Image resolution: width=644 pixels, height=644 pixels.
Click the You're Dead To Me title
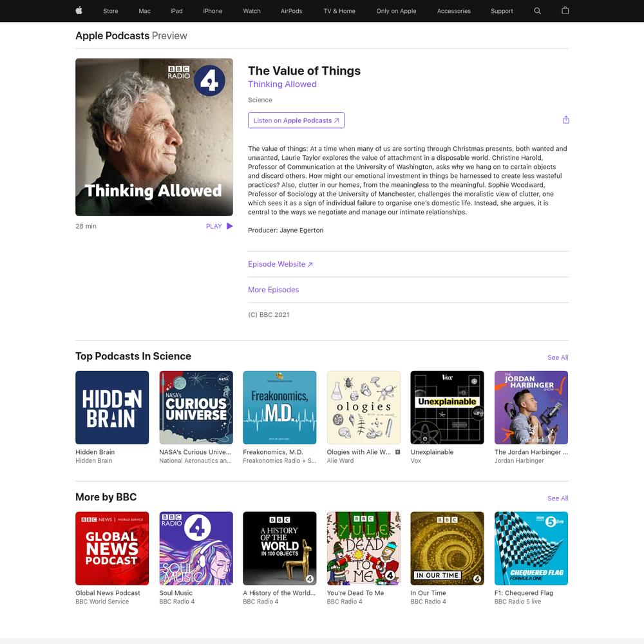(355, 593)
